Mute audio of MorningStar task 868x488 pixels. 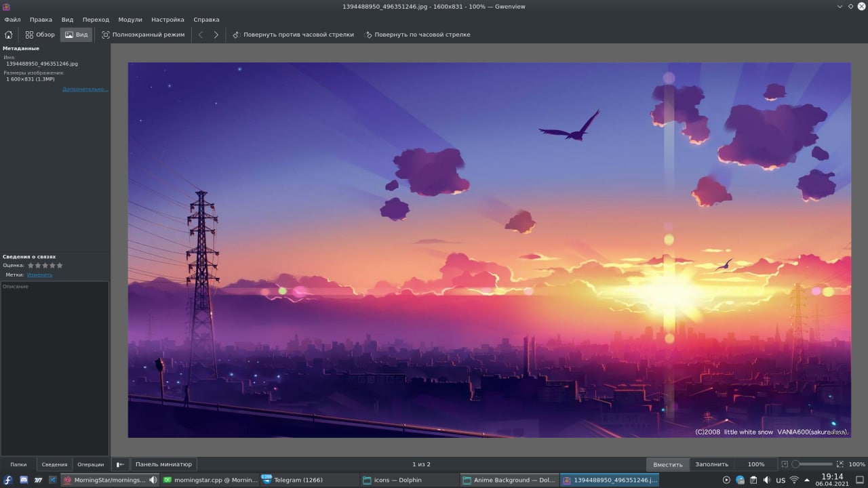(x=153, y=480)
